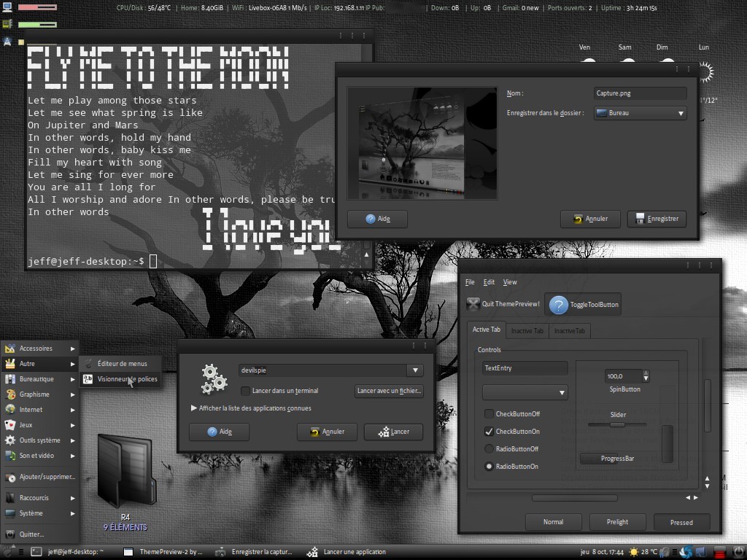Open the File menu in ThemePreview

pyautogui.click(x=470, y=282)
